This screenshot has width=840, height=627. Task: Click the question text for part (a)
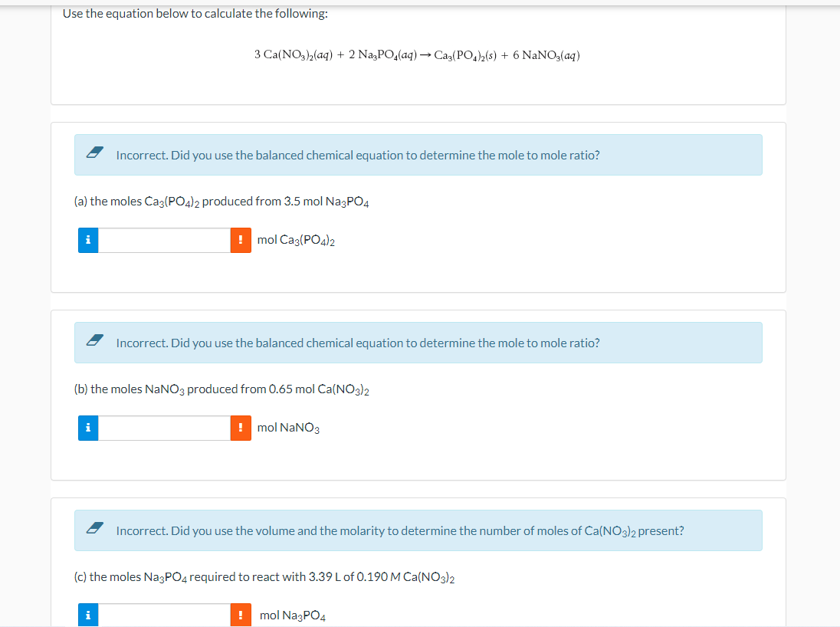pos(222,201)
